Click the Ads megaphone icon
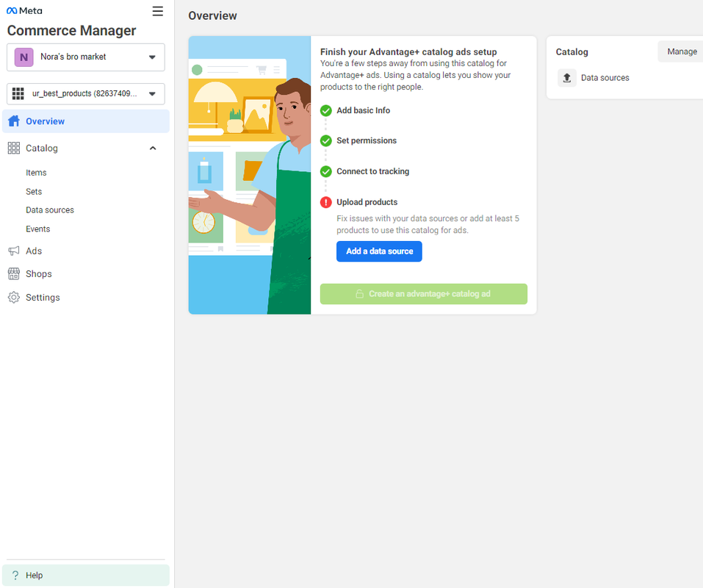The height and width of the screenshot is (588, 703). (x=14, y=251)
